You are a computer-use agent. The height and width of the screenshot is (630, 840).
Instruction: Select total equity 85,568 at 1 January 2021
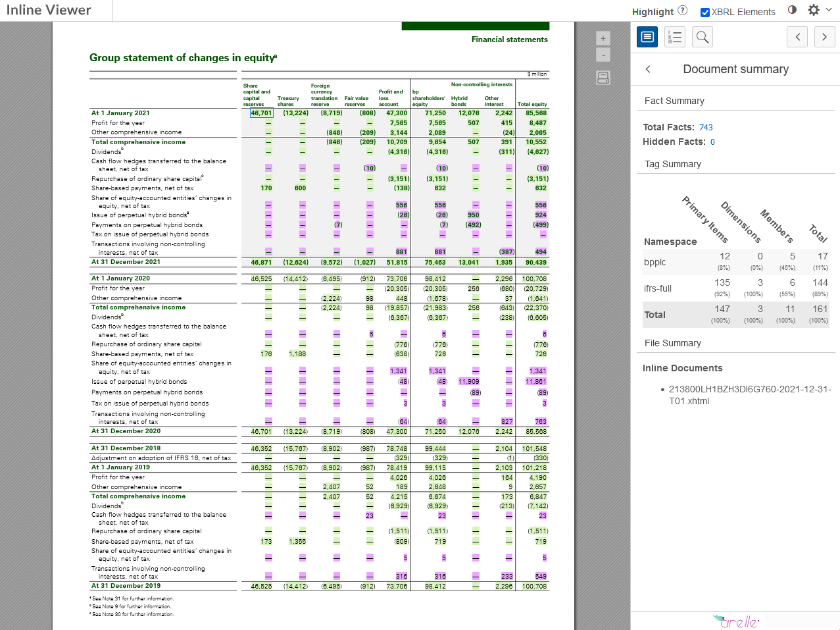[x=536, y=113]
